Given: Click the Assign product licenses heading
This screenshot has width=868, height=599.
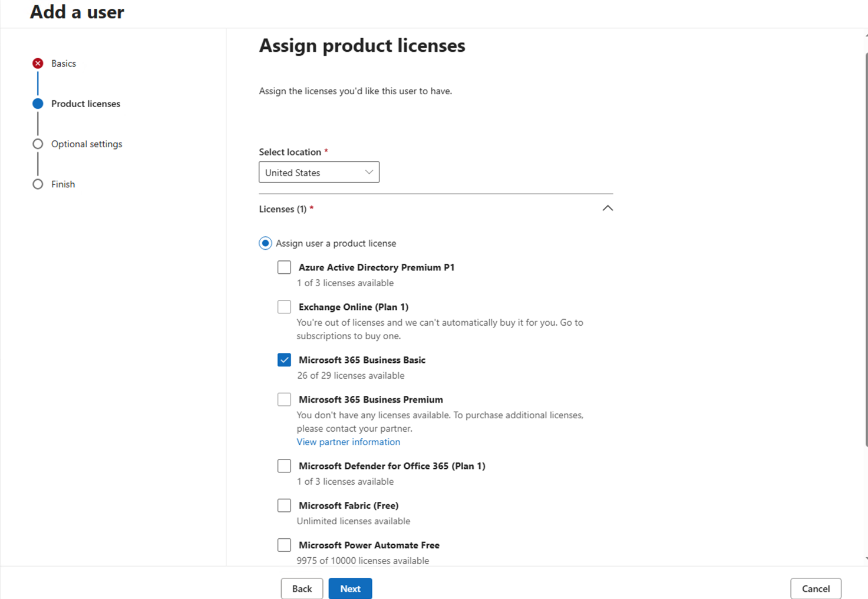Looking at the screenshot, I should 362,45.
